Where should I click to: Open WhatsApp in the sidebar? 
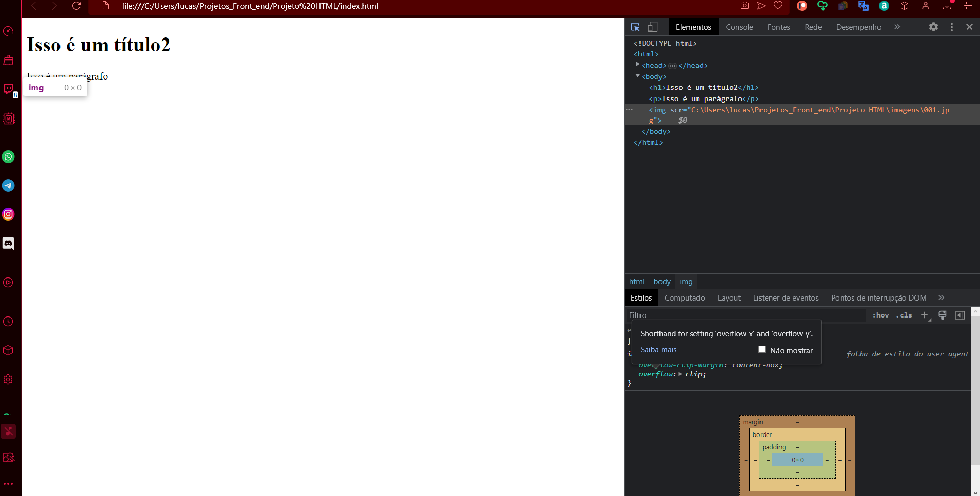click(8, 157)
